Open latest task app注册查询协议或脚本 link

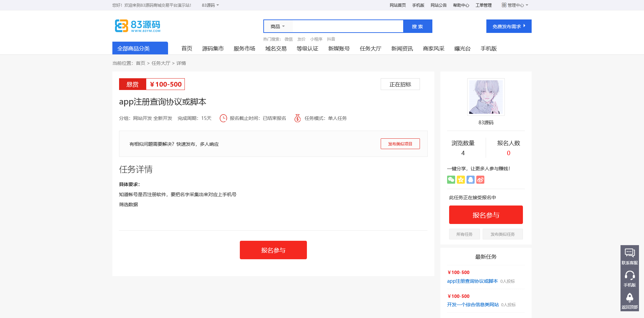tap(472, 281)
